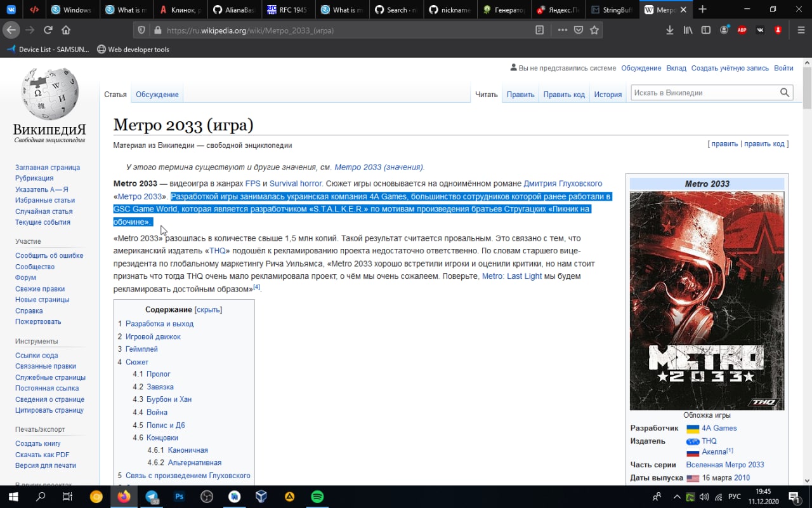Jump to section 4.3 Бурбон и Хан

[169, 399]
